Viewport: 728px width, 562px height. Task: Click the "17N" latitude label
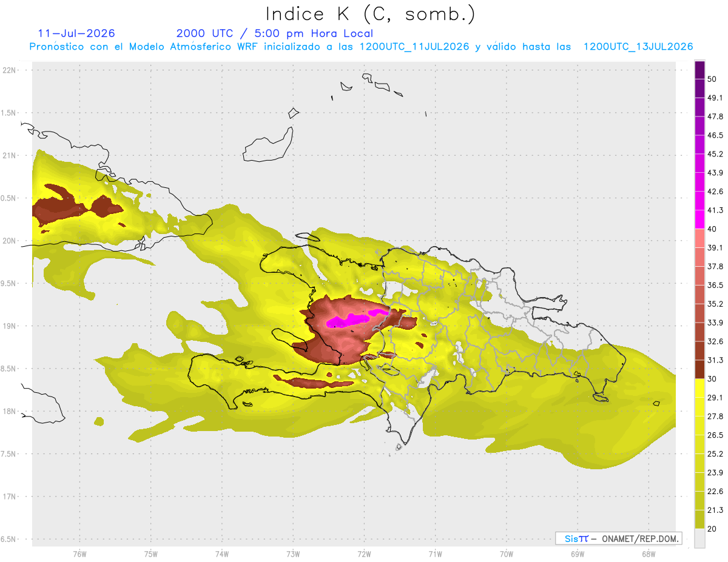point(10,497)
